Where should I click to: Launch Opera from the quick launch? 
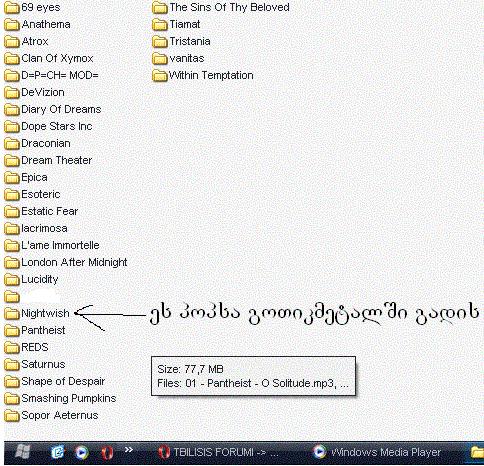[x=107, y=453]
